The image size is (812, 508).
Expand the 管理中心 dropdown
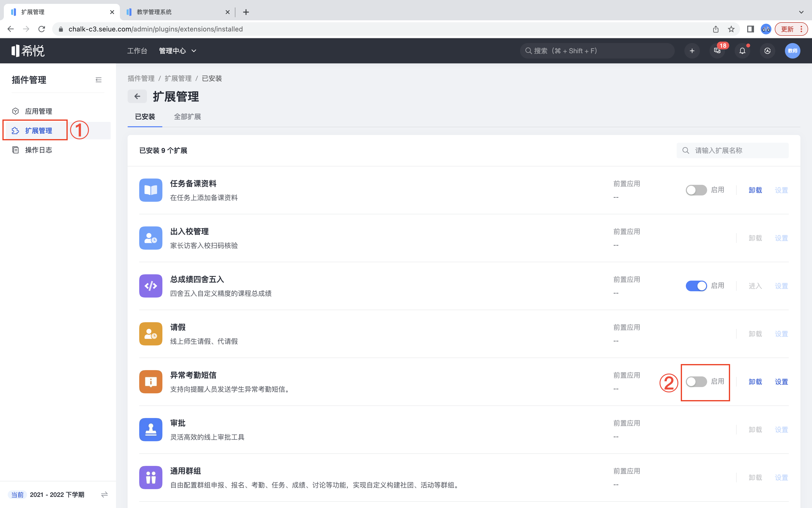[177, 51]
